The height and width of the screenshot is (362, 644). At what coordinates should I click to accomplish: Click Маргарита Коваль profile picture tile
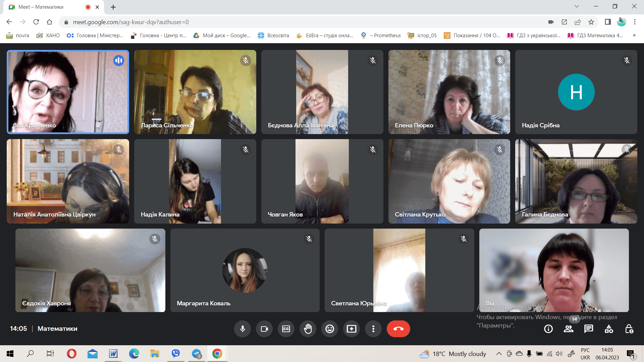point(245,270)
